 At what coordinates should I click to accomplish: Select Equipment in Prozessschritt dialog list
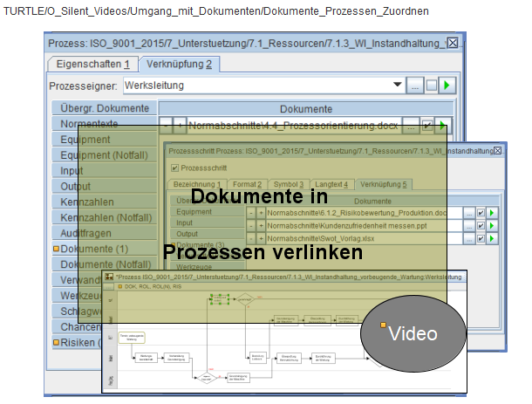tap(208, 211)
